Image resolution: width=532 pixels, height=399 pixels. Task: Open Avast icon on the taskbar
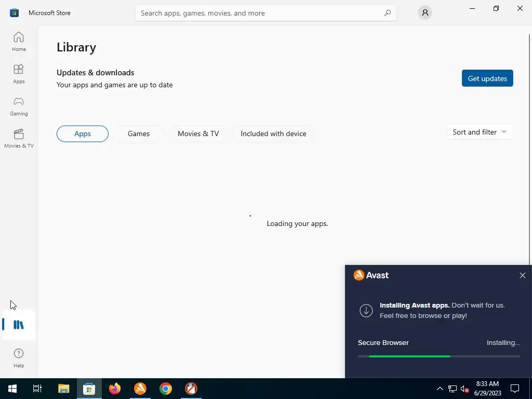tap(140, 389)
